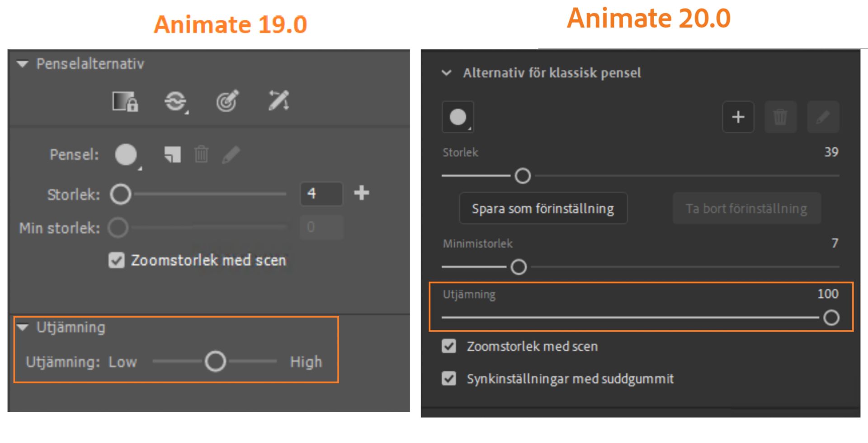Click the Spara som förinställning button
The height and width of the screenshot is (443, 868).
coord(543,209)
